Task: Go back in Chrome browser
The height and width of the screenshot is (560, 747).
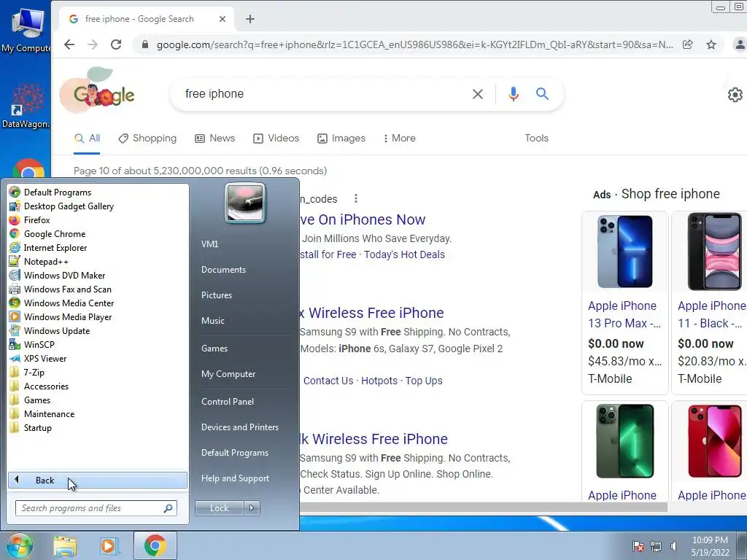Action: pyautogui.click(x=69, y=44)
